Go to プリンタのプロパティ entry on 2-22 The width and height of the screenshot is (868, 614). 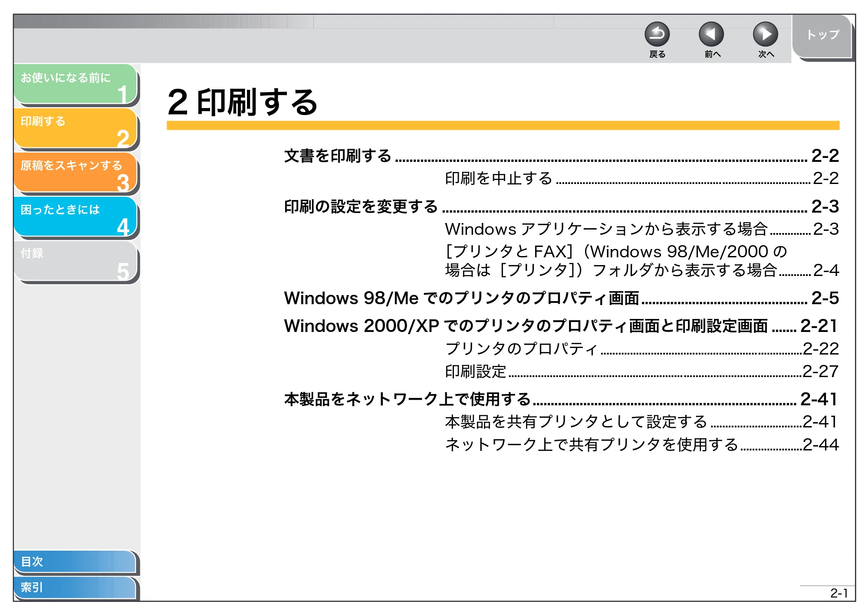[x=641, y=349]
